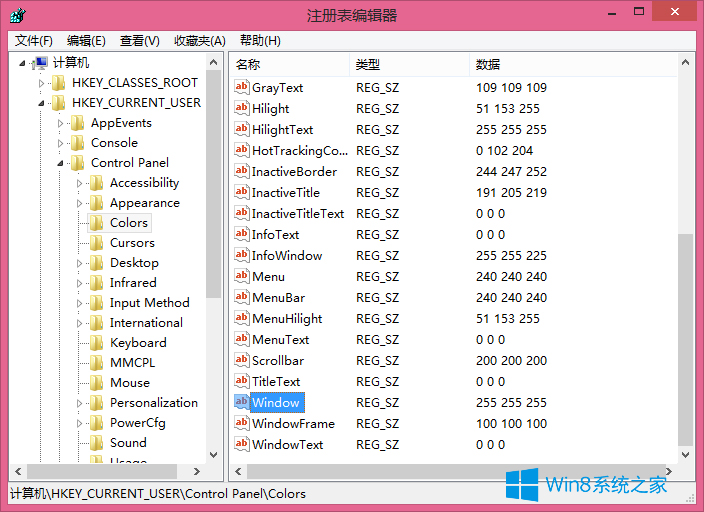The image size is (704, 512).
Task: Click the InactiveTitle value icon
Action: coord(242,192)
